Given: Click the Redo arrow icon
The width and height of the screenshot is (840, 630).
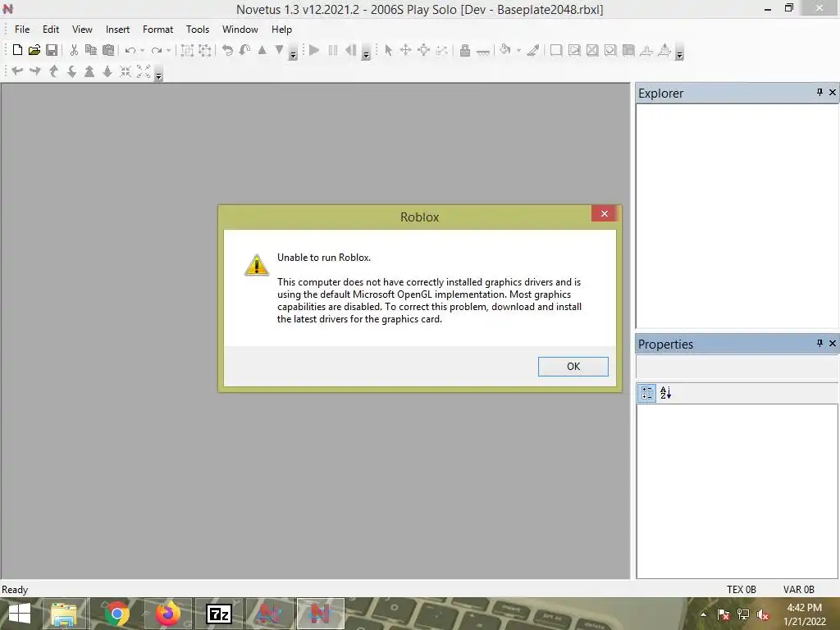Looking at the screenshot, I should click(157, 50).
